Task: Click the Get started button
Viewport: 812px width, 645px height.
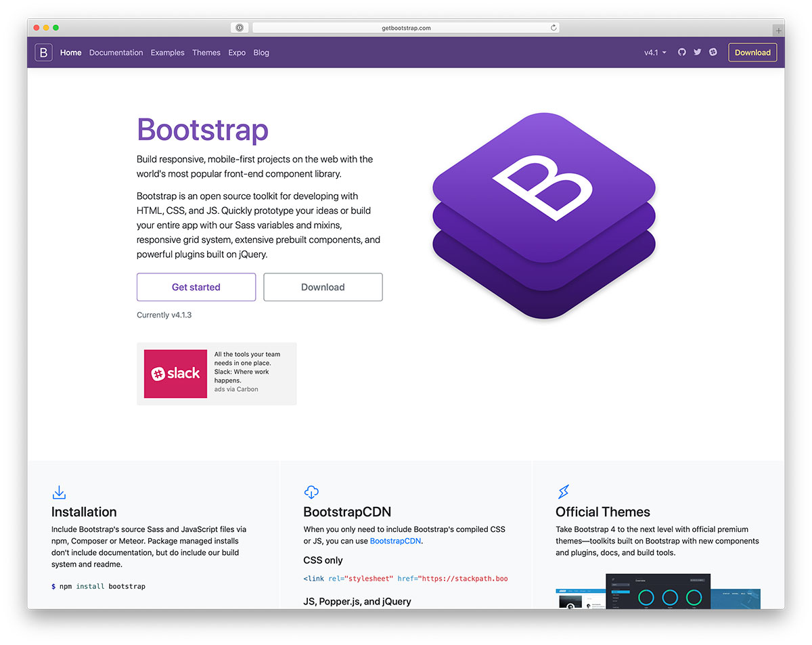Action: (196, 287)
